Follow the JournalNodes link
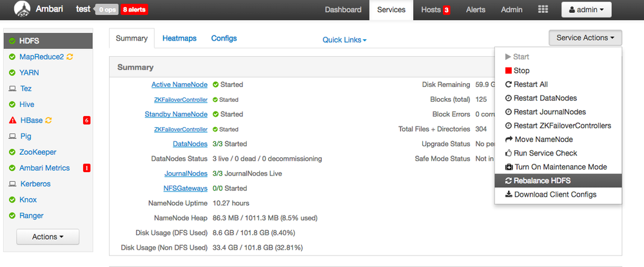Viewport: 644px width, 267px height. tap(186, 173)
